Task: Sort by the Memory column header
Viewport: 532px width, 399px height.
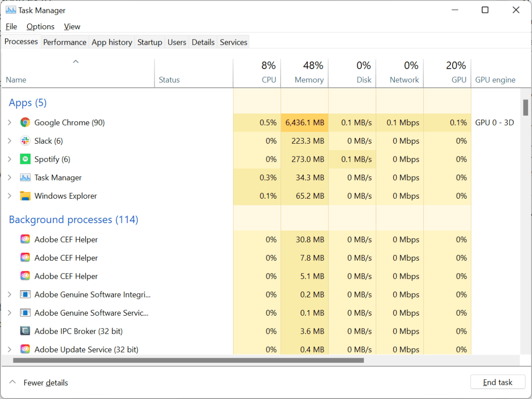Action: (x=305, y=73)
